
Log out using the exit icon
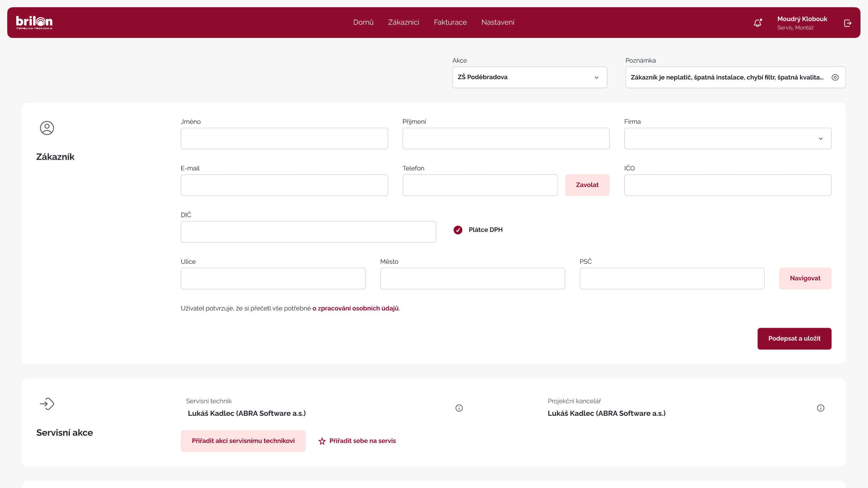tap(848, 23)
